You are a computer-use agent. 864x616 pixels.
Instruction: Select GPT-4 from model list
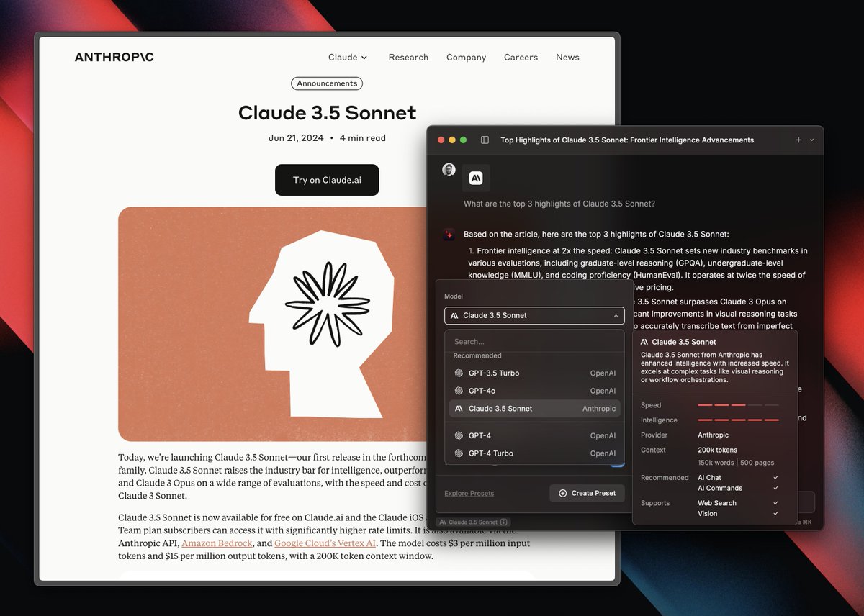point(534,435)
